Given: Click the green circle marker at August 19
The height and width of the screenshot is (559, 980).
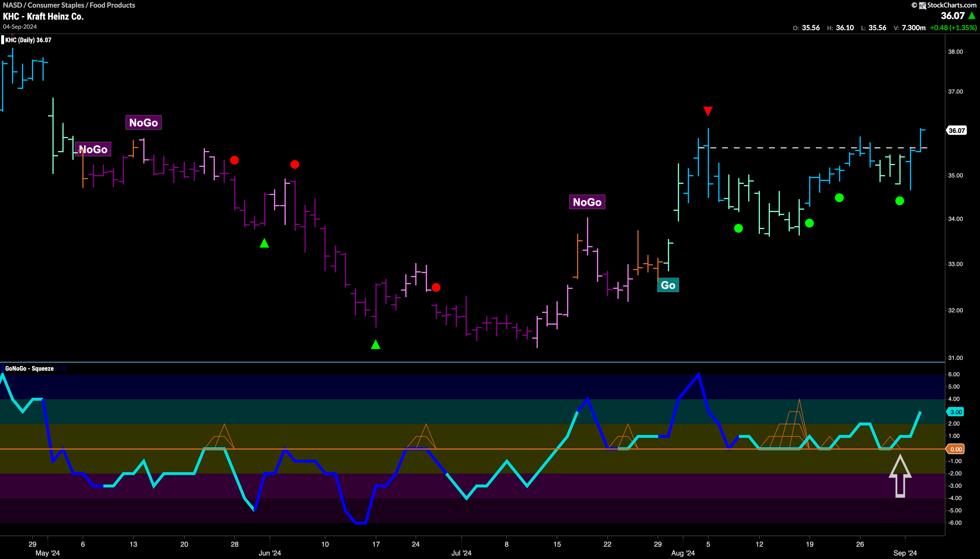Looking at the screenshot, I should click(x=809, y=223).
